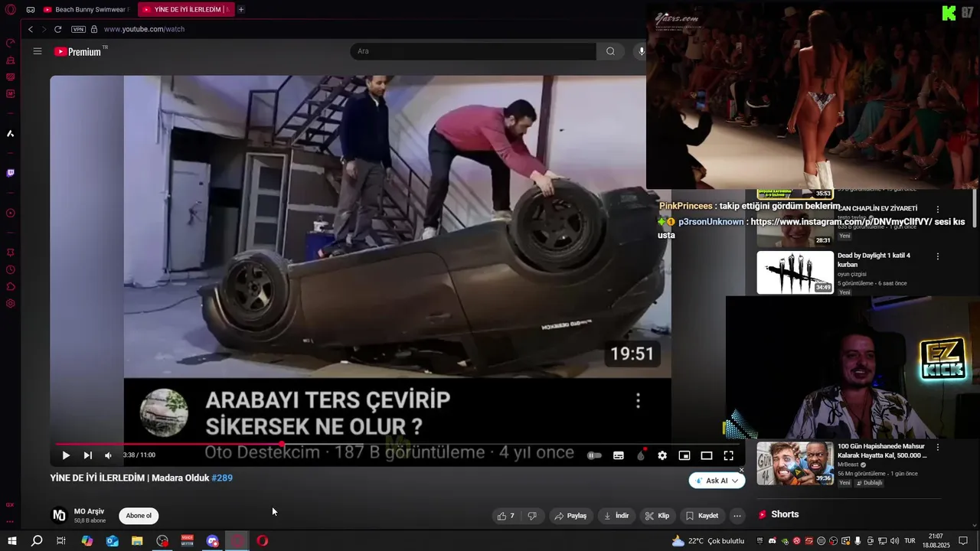Open the Windows Start menu
This screenshot has width=980, height=551.
click(x=12, y=541)
